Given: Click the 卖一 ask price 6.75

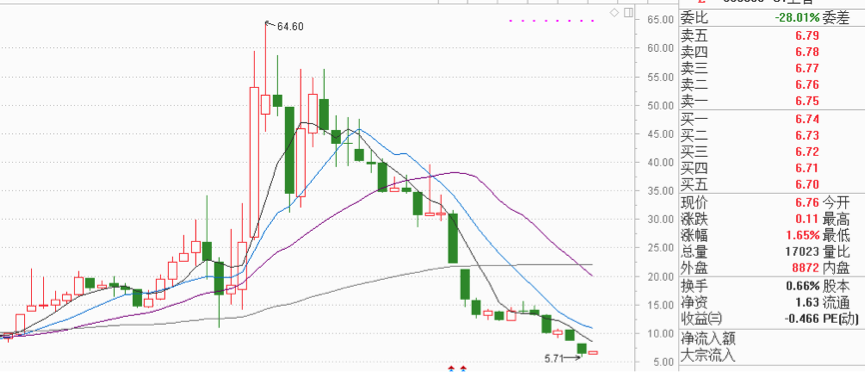Looking at the screenshot, I should (x=807, y=101).
